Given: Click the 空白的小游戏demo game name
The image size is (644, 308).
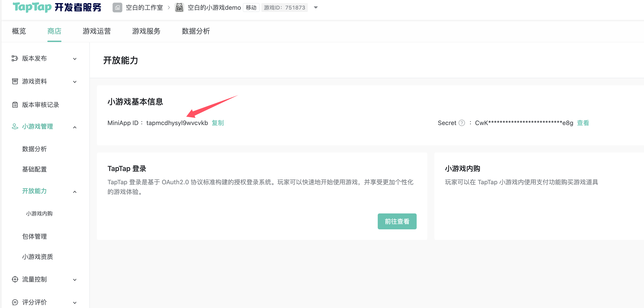Looking at the screenshot, I should coord(214,8).
